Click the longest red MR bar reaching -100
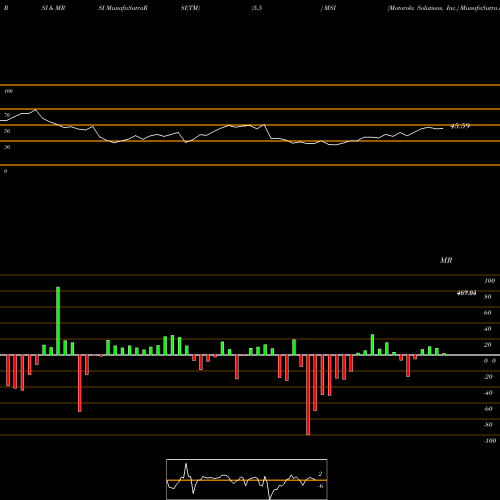500x500 pixels. click(308, 395)
